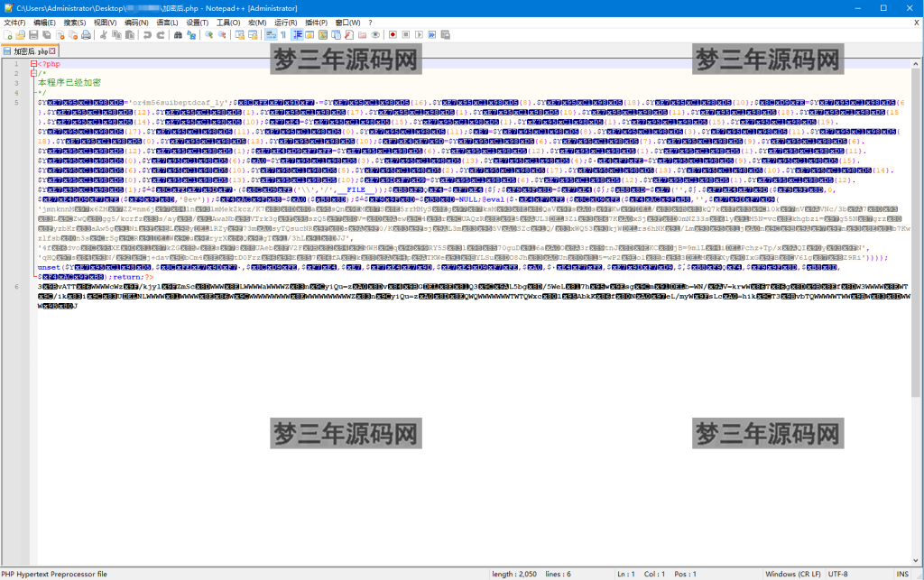The width and height of the screenshot is (924, 580).
Task: Open the Document List panel icon
Action: point(336,35)
